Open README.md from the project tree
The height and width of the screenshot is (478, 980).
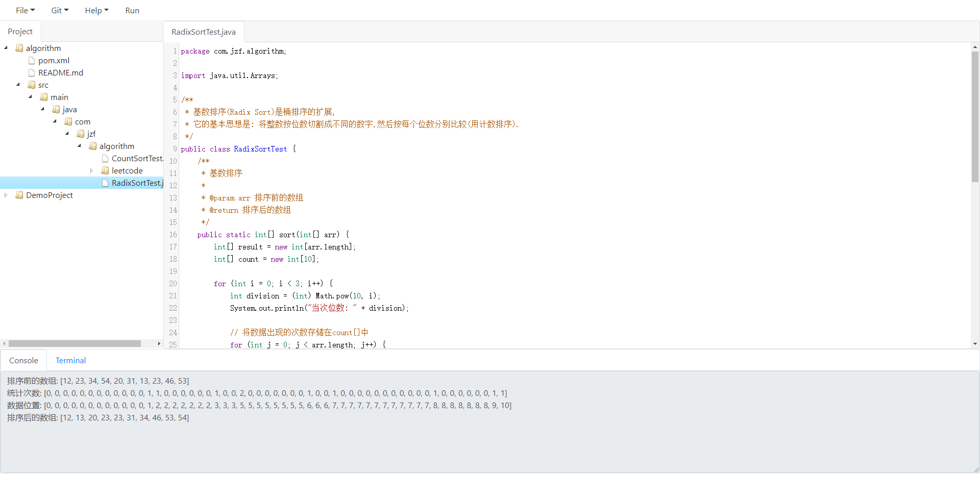(x=61, y=72)
